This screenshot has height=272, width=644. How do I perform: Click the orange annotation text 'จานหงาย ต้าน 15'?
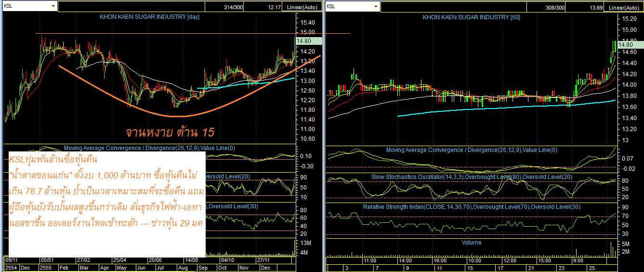pyautogui.click(x=170, y=132)
